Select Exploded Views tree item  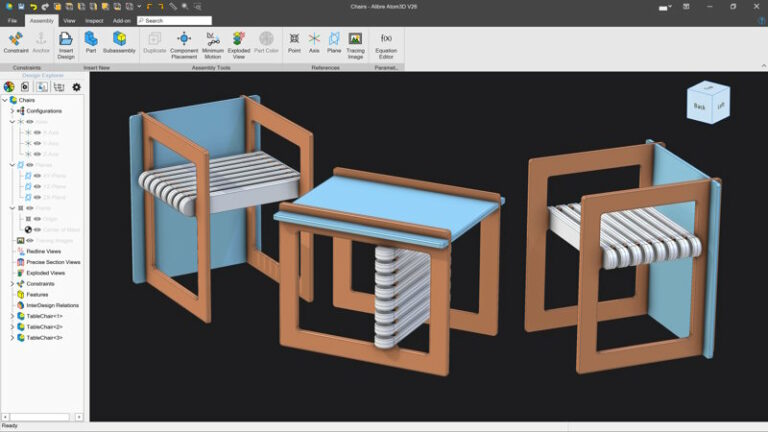(x=46, y=273)
